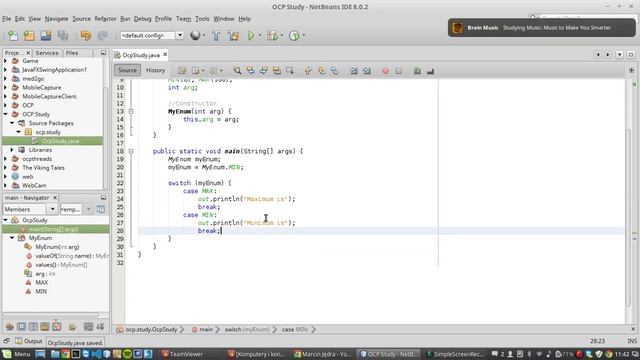The width and height of the screenshot is (640, 360).
Task: Select the Source view button
Action: click(x=127, y=70)
